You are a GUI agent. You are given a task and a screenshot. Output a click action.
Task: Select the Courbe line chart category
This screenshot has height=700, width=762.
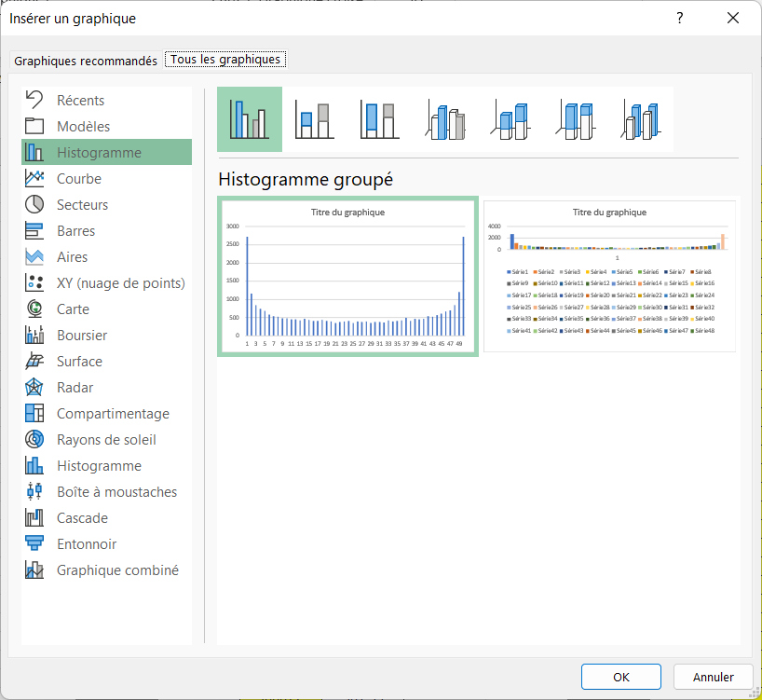coord(106,178)
